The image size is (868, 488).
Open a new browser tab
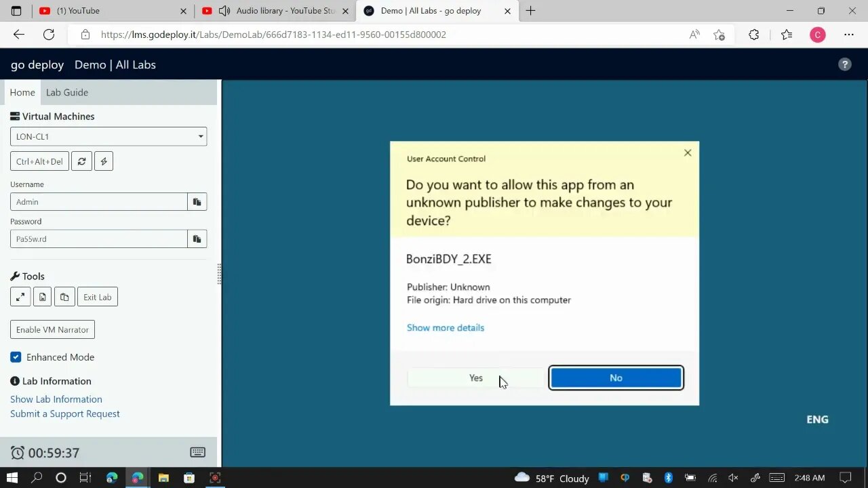530,11
